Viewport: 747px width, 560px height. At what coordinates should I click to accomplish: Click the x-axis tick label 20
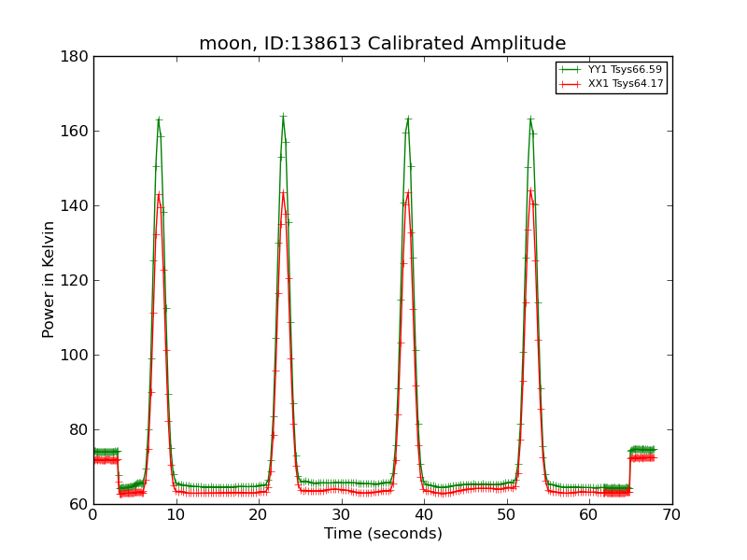pos(260,515)
